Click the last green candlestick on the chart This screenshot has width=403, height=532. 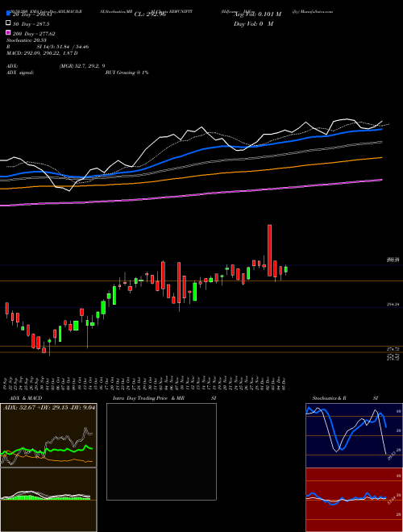tap(286, 269)
